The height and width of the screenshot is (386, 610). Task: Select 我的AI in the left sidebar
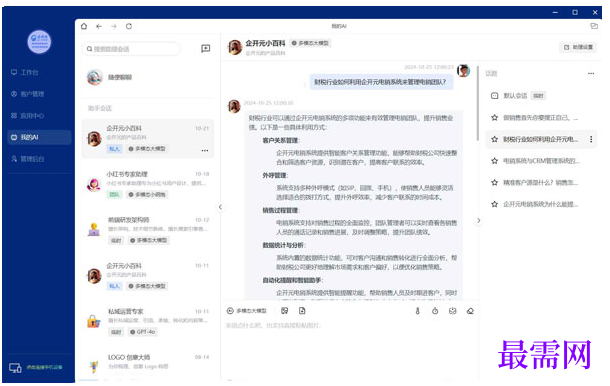click(39, 137)
